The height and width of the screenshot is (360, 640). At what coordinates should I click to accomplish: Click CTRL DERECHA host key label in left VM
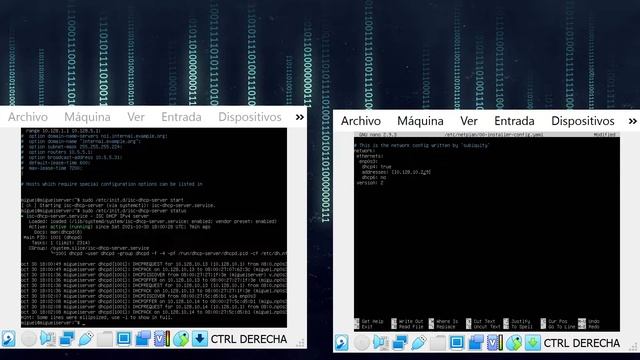(x=249, y=339)
